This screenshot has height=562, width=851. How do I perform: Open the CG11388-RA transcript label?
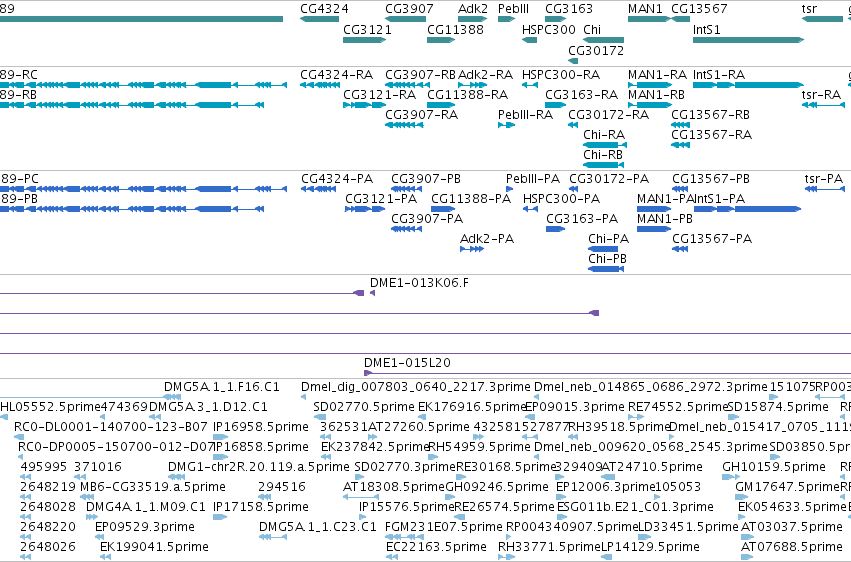(468, 95)
